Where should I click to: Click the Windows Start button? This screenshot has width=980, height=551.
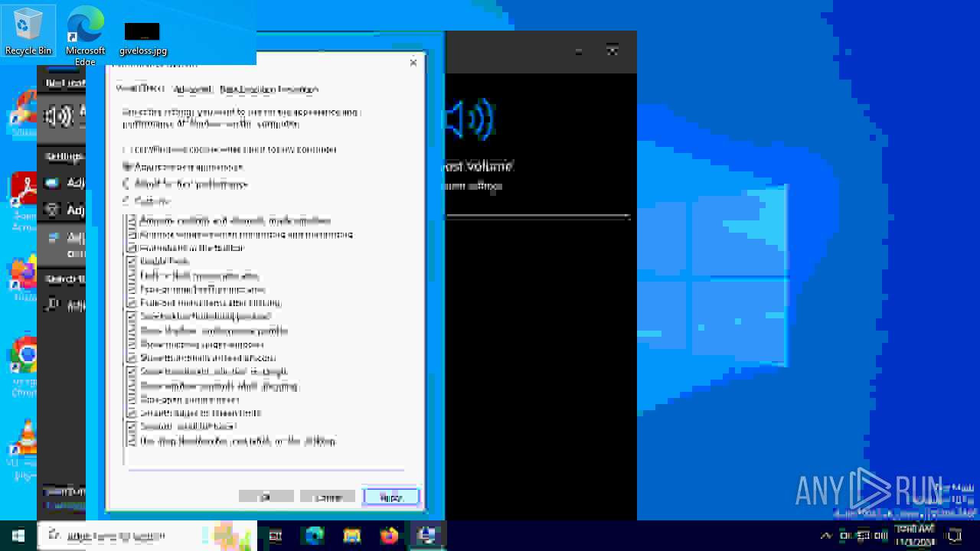pyautogui.click(x=18, y=536)
